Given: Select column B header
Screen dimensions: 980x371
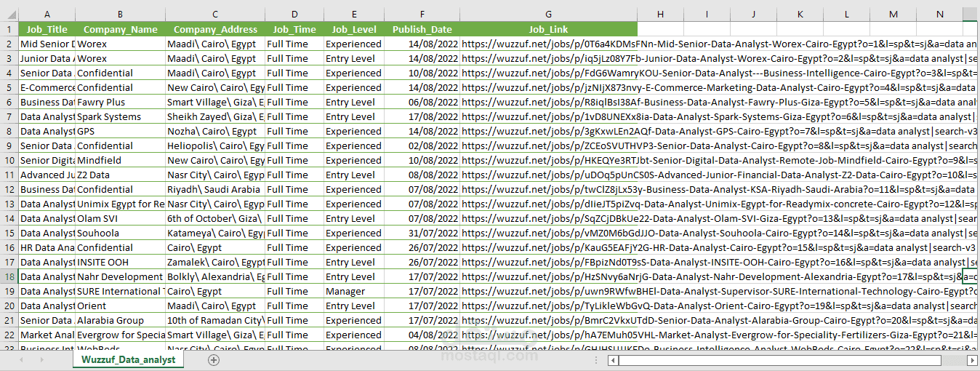Looking at the screenshot, I should coord(121,15).
